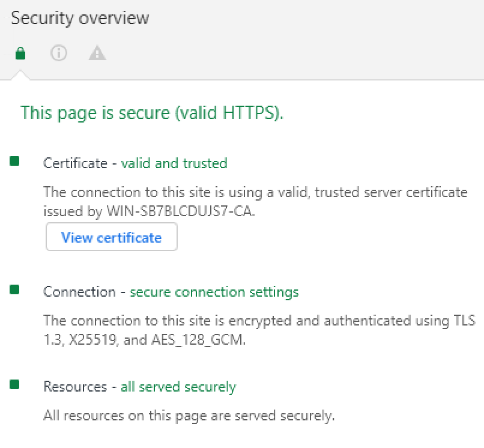Click the green square beside Resources

14,385
